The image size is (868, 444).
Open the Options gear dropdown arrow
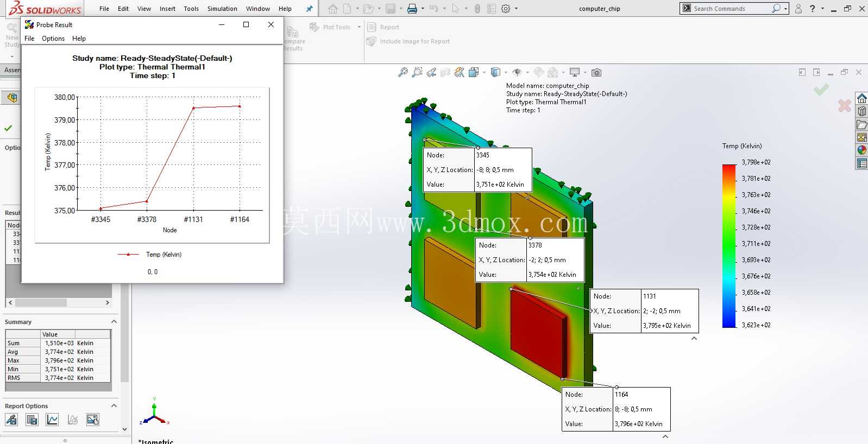point(516,9)
